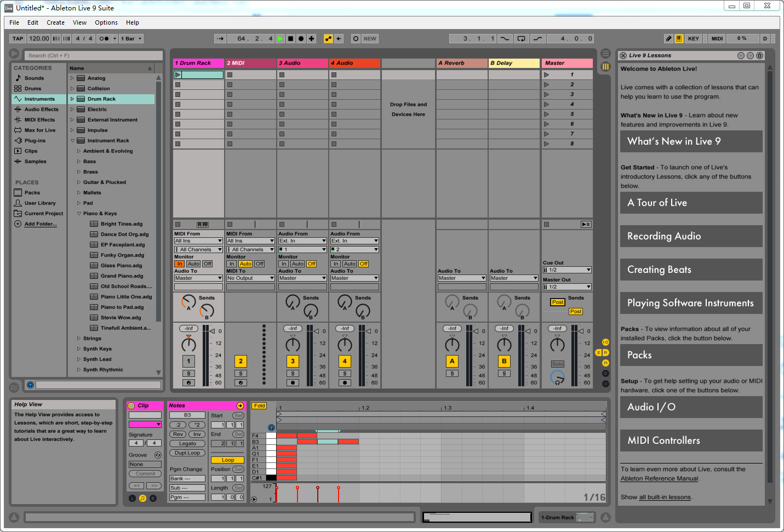
Task: Click the clip color picker dropdown
Action: [x=145, y=425]
